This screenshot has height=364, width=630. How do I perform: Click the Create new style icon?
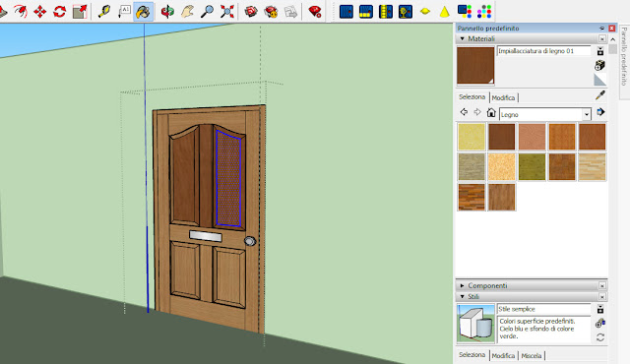pyautogui.click(x=600, y=323)
